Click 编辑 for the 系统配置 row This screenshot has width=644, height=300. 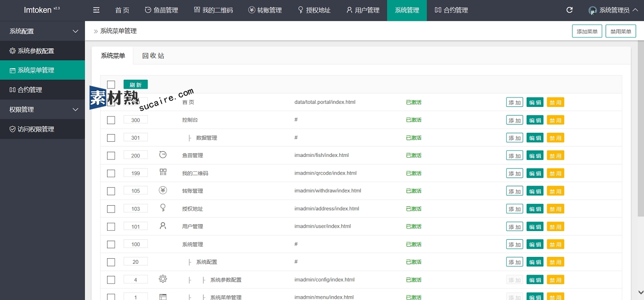tap(535, 262)
